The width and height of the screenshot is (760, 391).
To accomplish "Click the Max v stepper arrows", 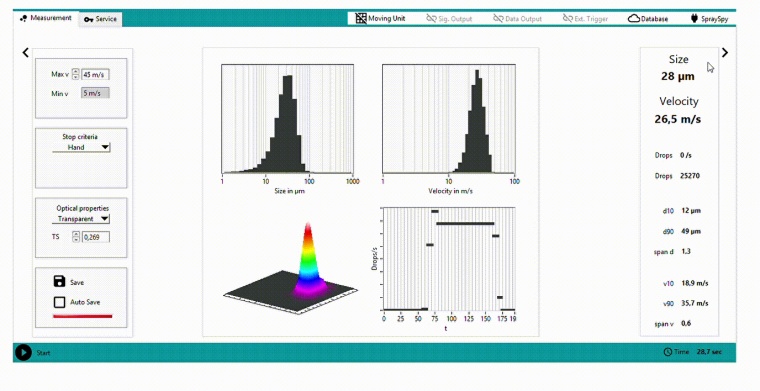I will tap(76, 74).
